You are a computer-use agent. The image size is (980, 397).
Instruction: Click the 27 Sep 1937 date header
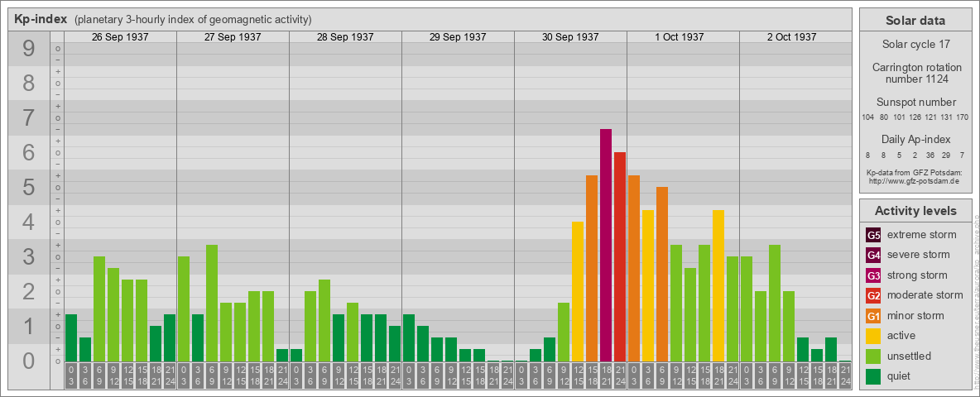pos(233,37)
